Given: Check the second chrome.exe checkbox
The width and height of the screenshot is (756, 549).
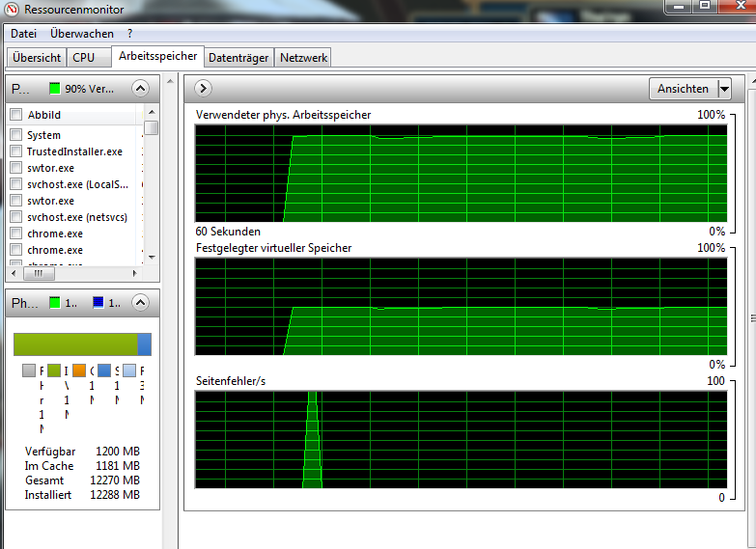Looking at the screenshot, I should tap(15, 250).
